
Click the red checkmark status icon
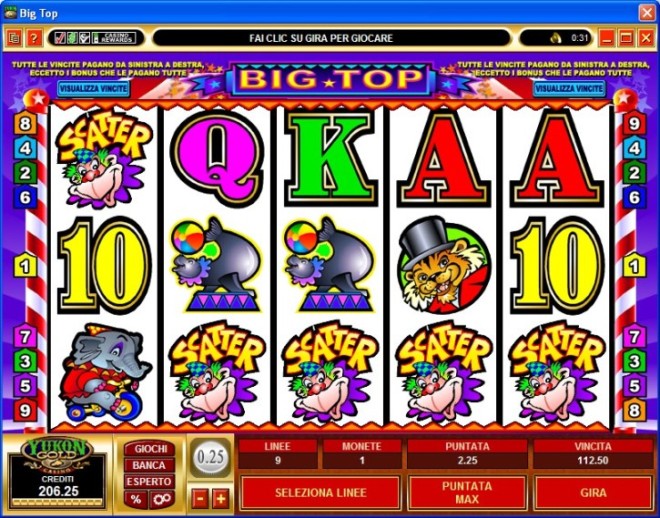(x=60, y=38)
